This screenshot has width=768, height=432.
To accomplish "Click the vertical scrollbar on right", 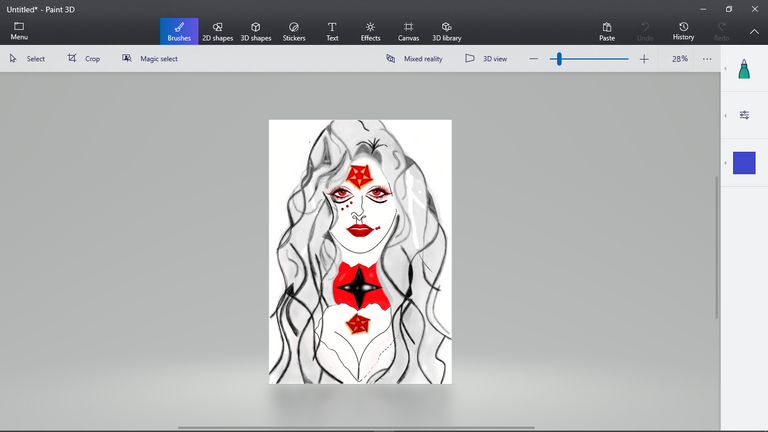I will (x=717, y=247).
